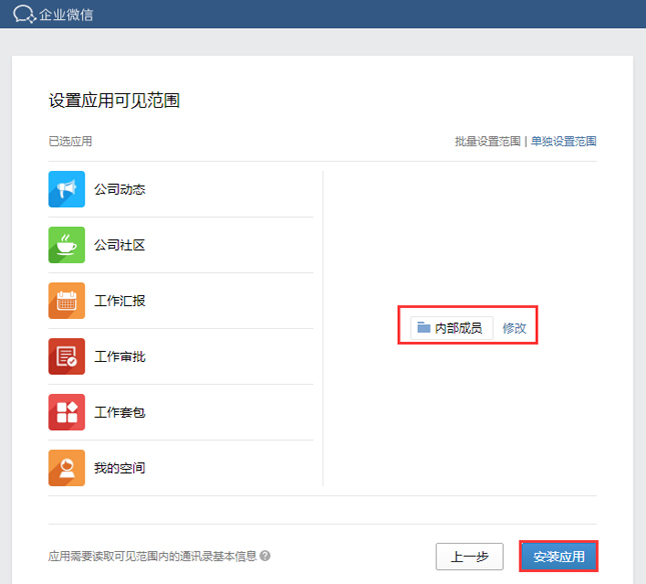Click the 我的空间 person icon
646x584 pixels.
pyautogui.click(x=66, y=468)
